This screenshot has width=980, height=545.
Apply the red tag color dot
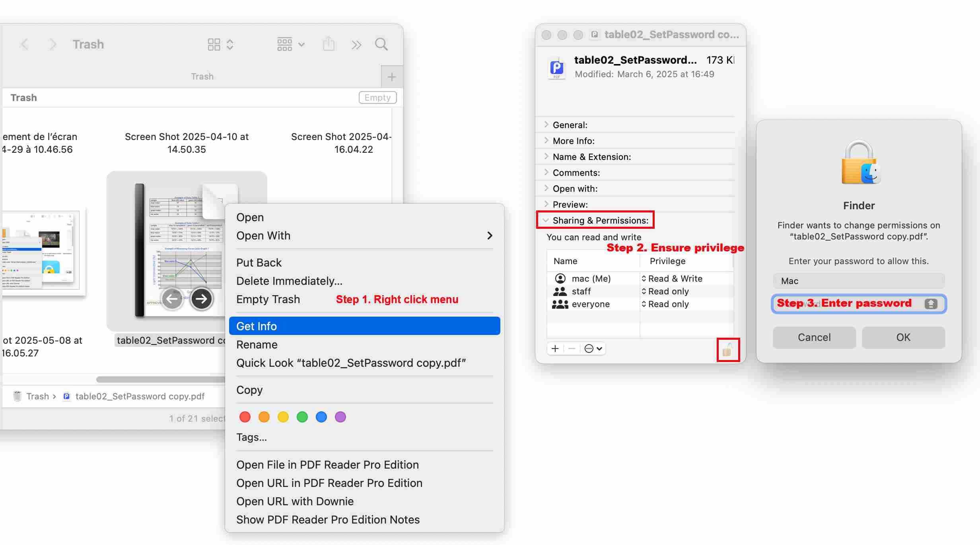245,417
